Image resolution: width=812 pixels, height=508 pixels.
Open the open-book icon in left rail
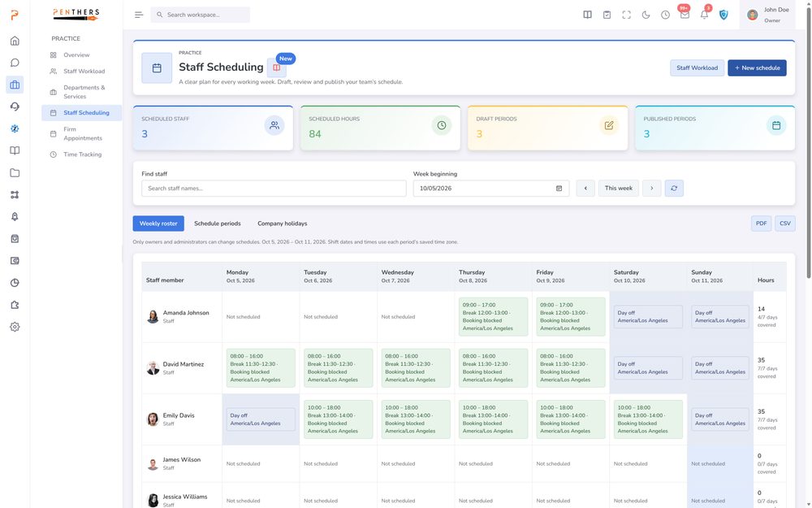(x=15, y=150)
